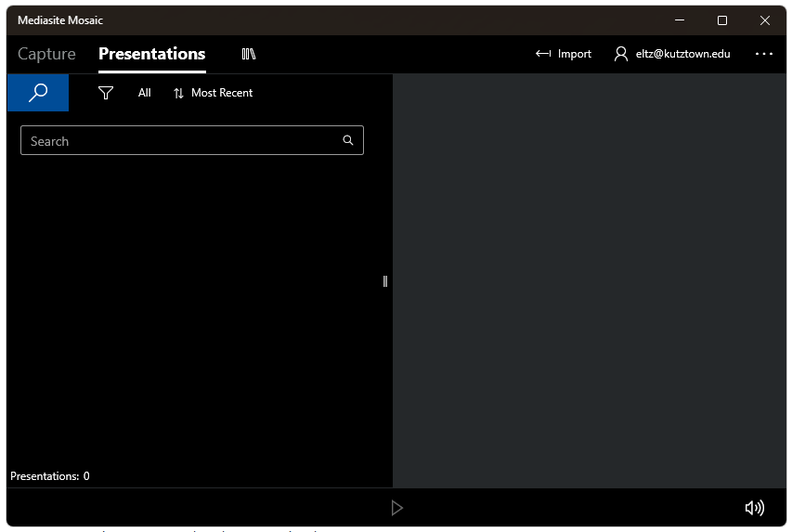Screen dimensions: 792x532
Task: Click the Import button
Action: pyautogui.click(x=564, y=54)
